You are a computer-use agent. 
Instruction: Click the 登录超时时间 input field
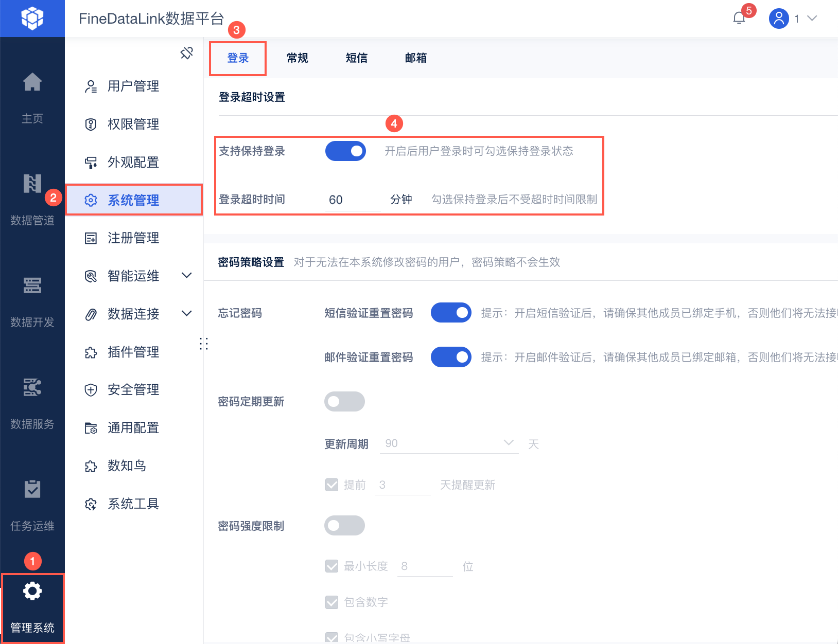click(353, 200)
